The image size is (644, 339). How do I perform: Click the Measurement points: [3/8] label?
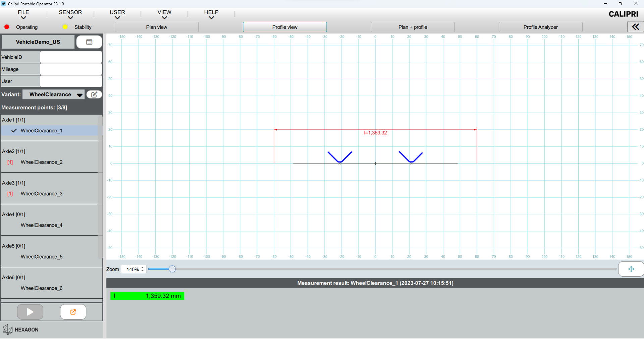(34, 108)
